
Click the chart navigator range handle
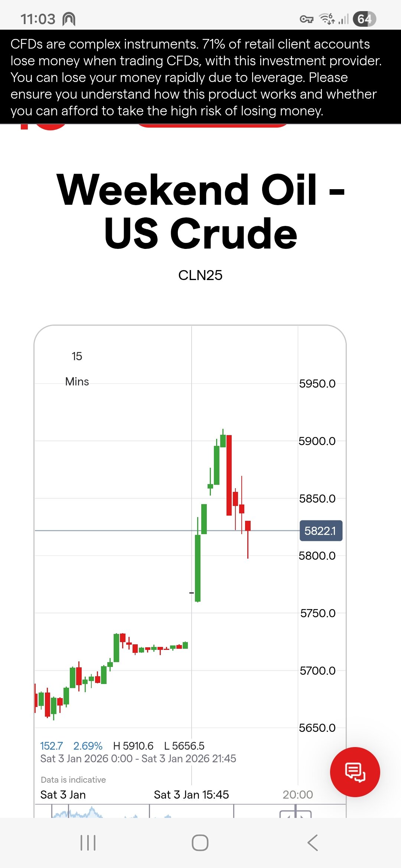coord(295,812)
